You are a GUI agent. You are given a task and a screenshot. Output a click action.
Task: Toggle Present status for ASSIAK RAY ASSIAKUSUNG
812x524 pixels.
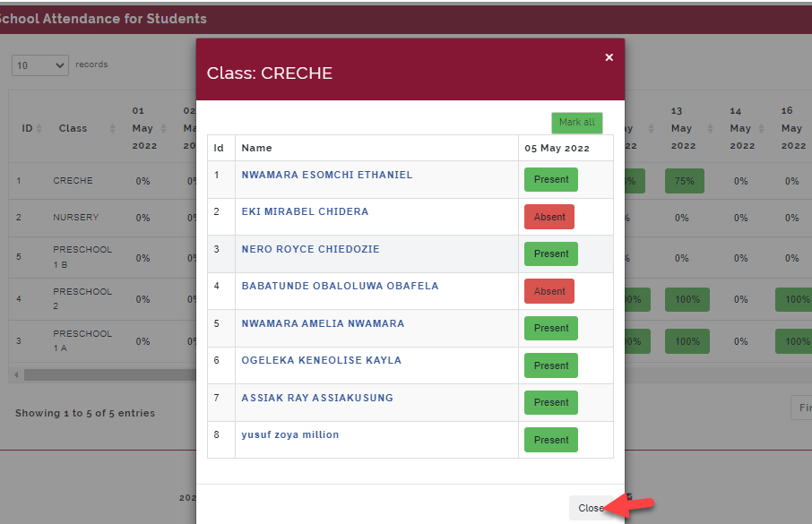click(551, 402)
